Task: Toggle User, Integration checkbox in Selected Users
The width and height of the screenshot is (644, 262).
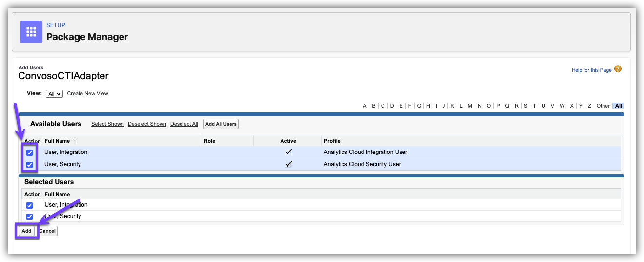Action: pyautogui.click(x=30, y=205)
